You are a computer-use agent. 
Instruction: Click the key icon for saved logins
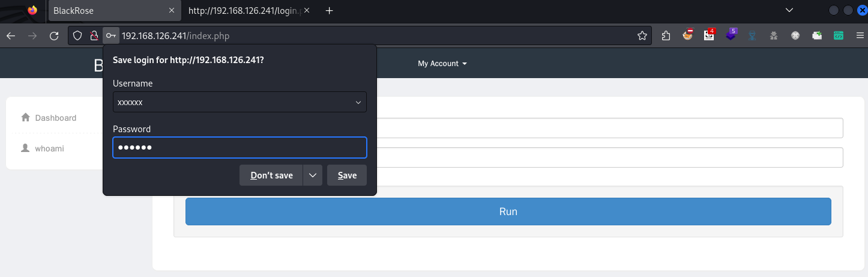pos(111,36)
